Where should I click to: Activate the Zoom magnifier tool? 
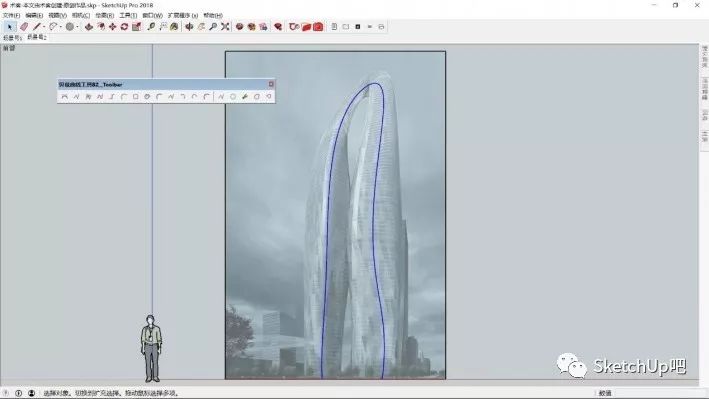pyautogui.click(x=213, y=27)
